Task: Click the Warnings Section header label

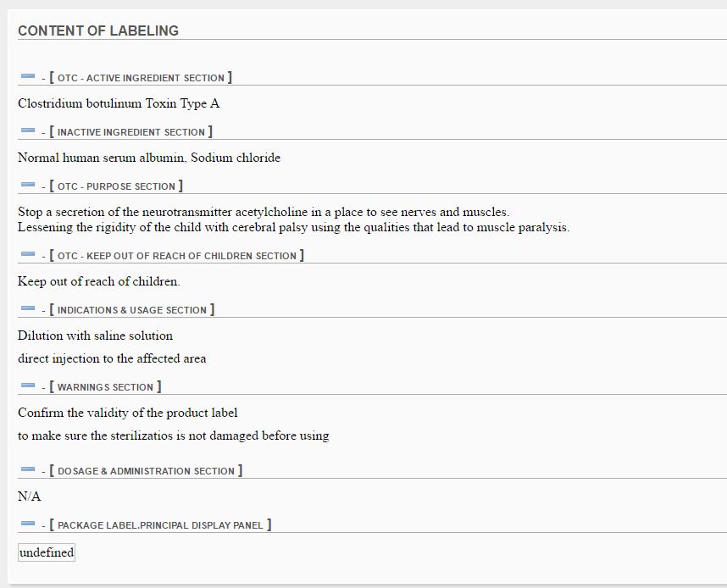Action: (x=105, y=387)
